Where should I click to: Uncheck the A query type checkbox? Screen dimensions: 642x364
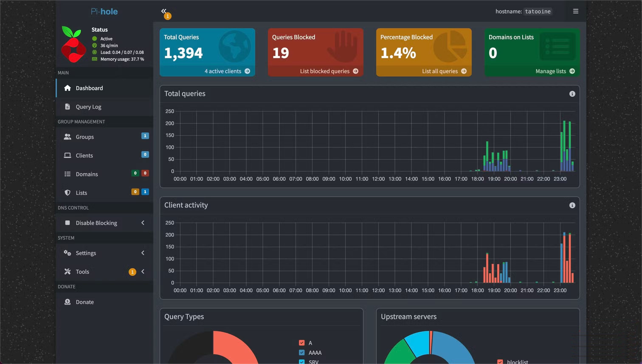tap(302, 343)
